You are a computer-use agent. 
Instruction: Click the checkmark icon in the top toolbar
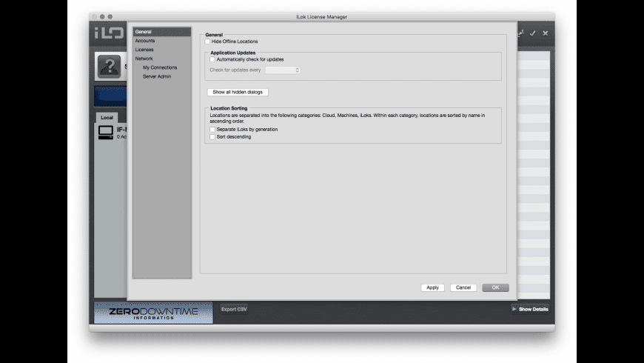point(532,33)
